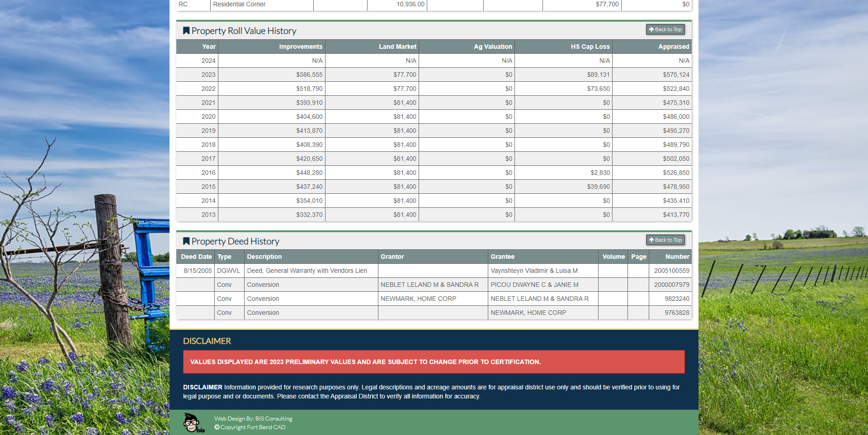Select the 2013 improvements value $332,370
Viewport: 868px width, 435px height.
[x=309, y=215]
